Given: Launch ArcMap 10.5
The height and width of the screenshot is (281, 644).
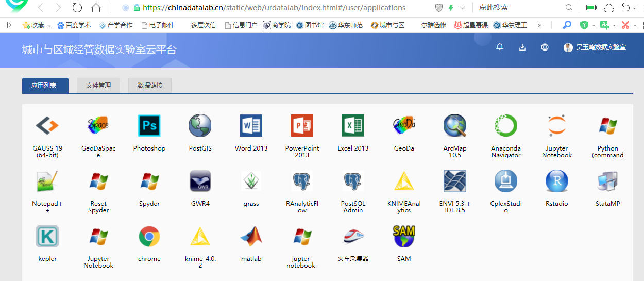Looking at the screenshot, I should click(455, 125).
